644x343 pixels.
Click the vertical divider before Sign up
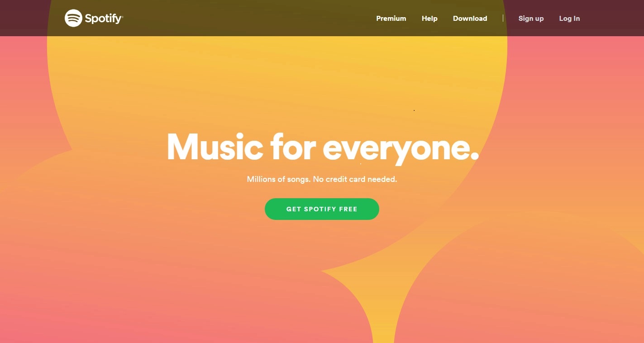(503, 18)
